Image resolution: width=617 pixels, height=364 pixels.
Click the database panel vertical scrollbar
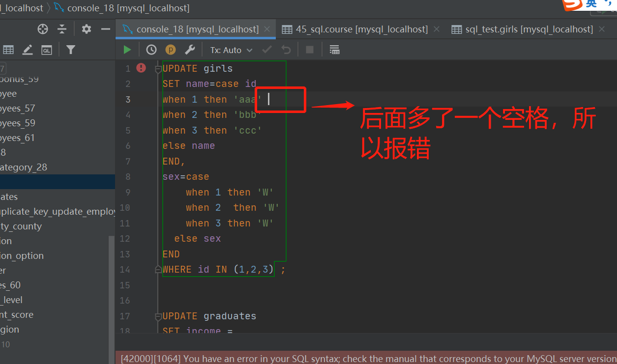(112, 300)
